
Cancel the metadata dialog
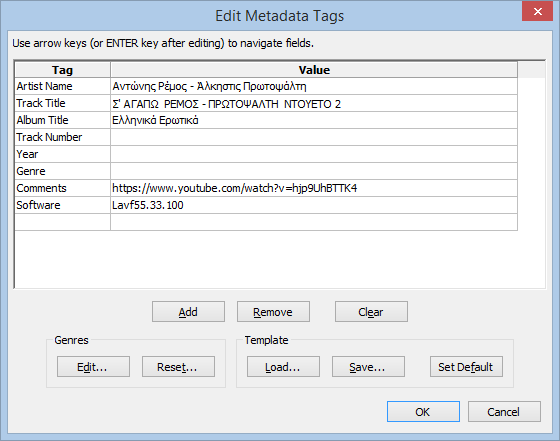coord(504,411)
